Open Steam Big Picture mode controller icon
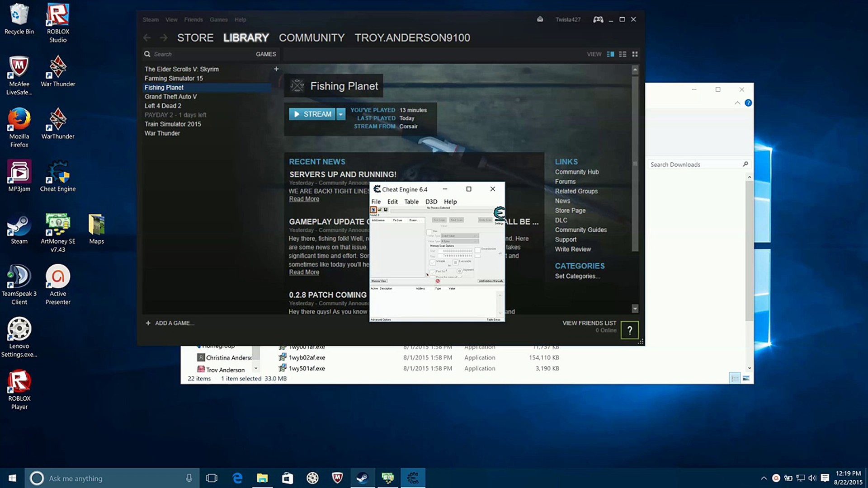 coord(598,19)
